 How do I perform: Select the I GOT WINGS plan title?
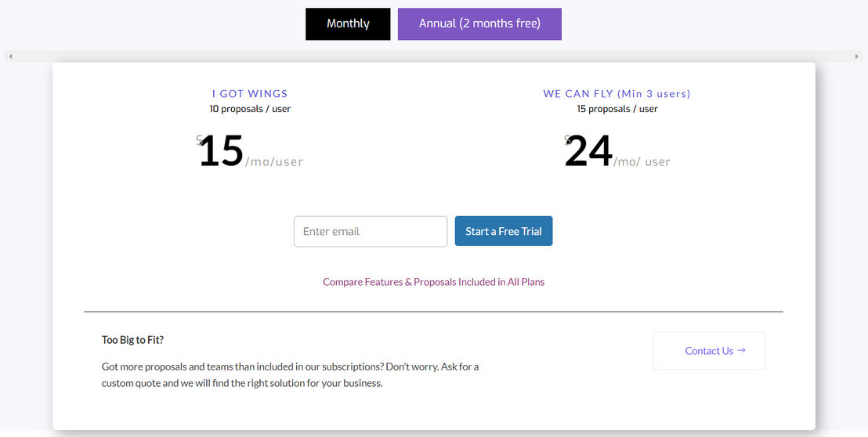(x=250, y=93)
